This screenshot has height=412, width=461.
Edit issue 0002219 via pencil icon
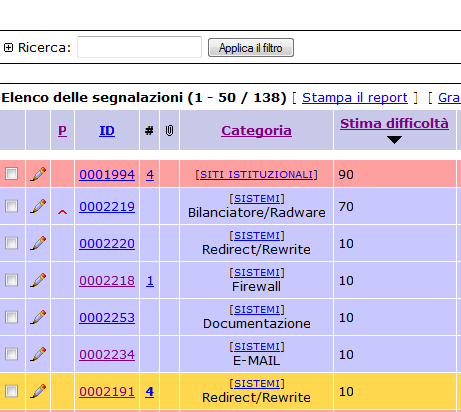[x=38, y=206]
